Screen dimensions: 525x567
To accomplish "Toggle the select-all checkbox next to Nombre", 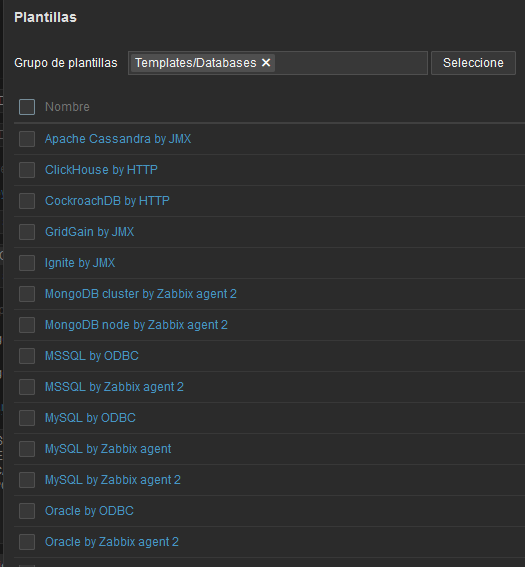I will click(x=27, y=107).
